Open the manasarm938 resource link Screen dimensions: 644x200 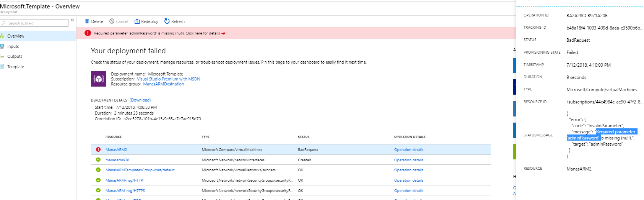[117, 160]
